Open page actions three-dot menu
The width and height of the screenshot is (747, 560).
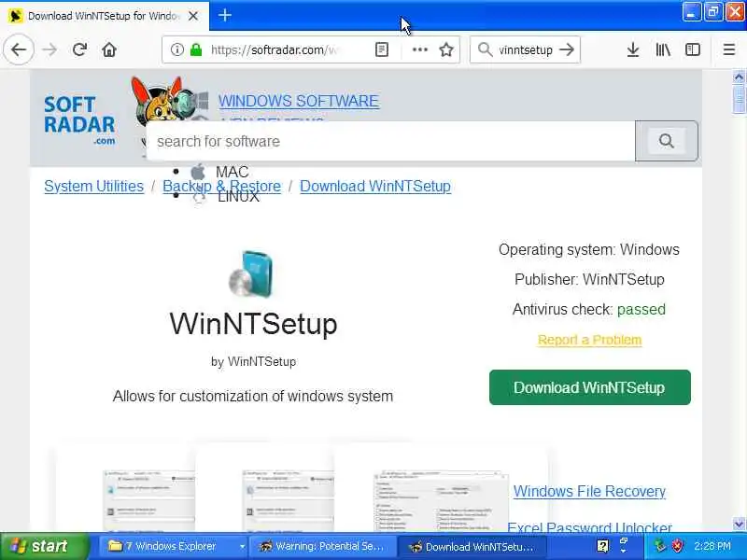(x=419, y=49)
